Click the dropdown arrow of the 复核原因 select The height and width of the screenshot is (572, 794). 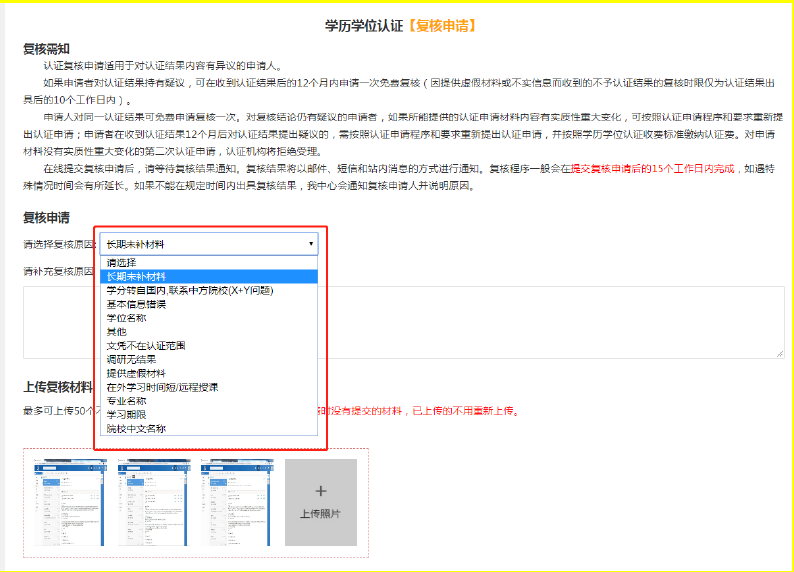[311, 244]
